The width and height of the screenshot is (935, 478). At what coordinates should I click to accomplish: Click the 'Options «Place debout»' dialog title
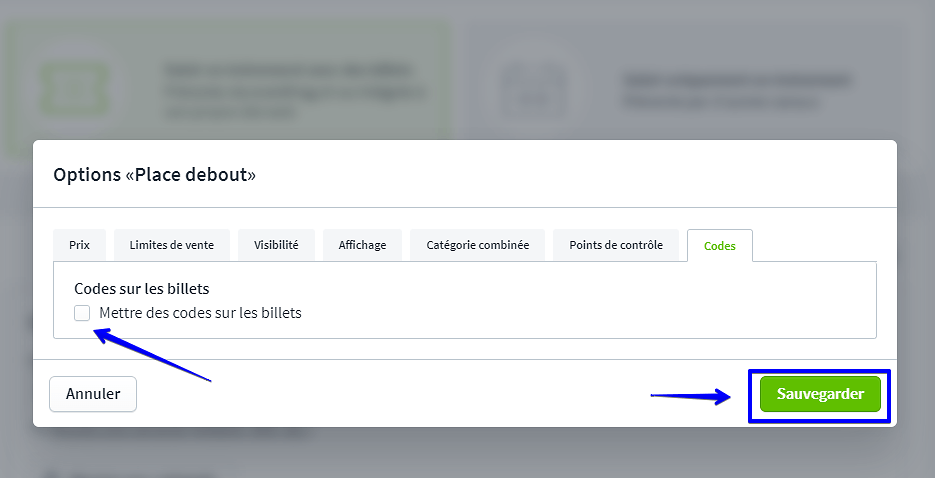(154, 174)
